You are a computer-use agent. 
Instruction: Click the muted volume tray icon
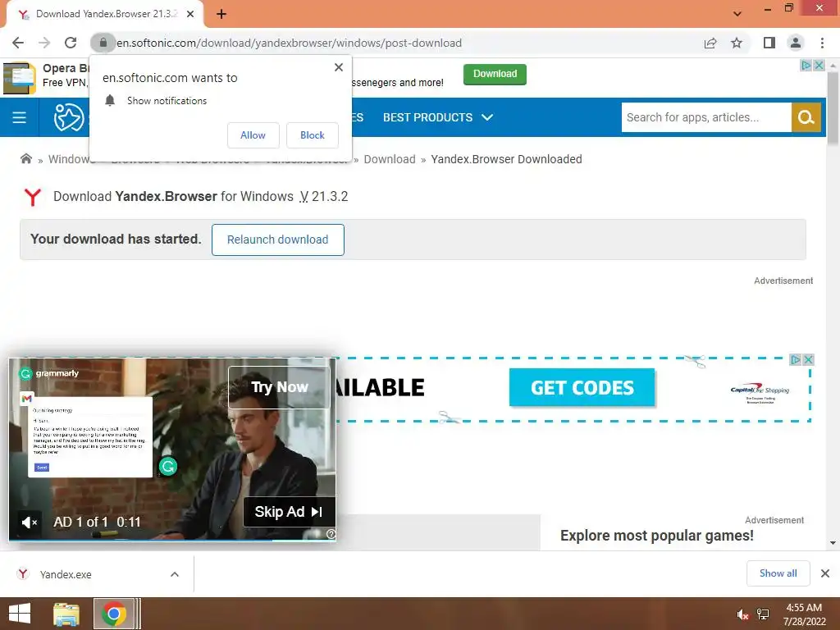click(742, 614)
